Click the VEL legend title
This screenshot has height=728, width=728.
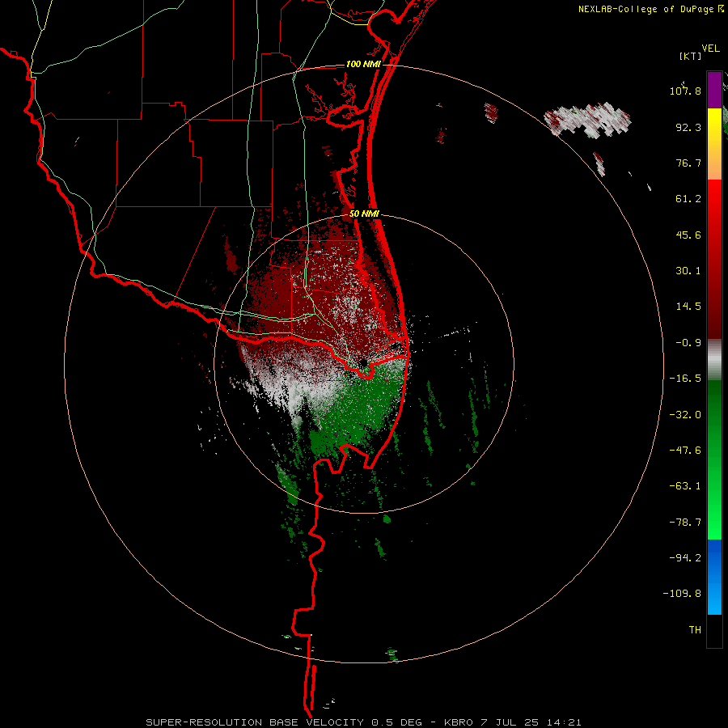pos(710,49)
